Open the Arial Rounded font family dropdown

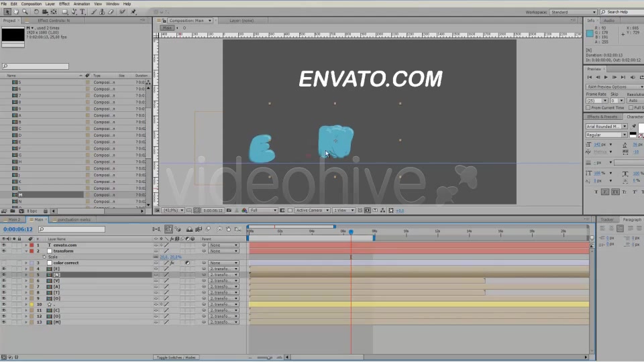[606, 127]
